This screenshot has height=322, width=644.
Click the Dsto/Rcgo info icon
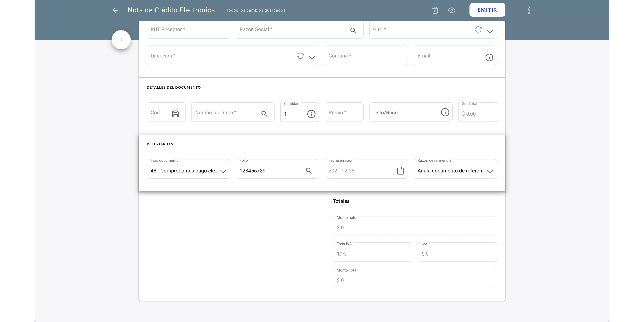445,112
